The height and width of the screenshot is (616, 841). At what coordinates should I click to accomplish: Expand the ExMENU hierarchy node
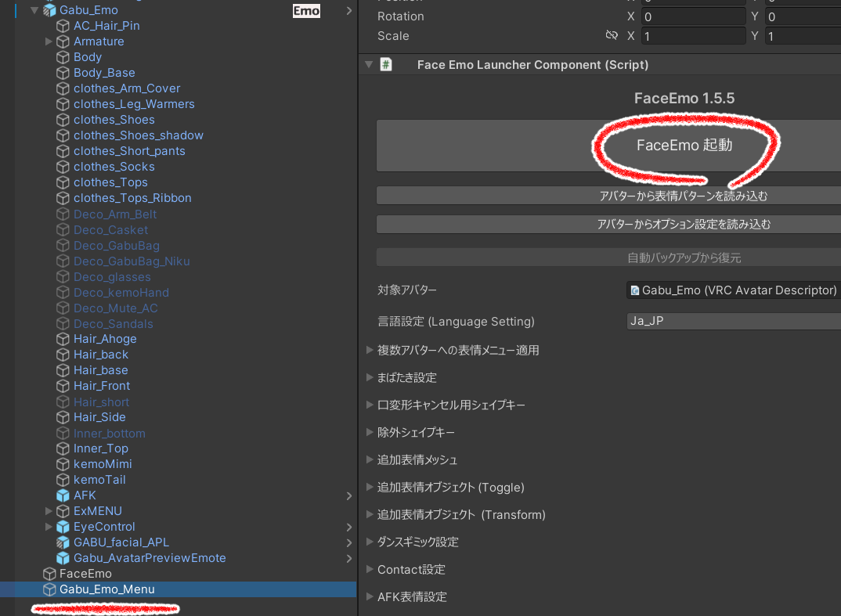[49, 511]
